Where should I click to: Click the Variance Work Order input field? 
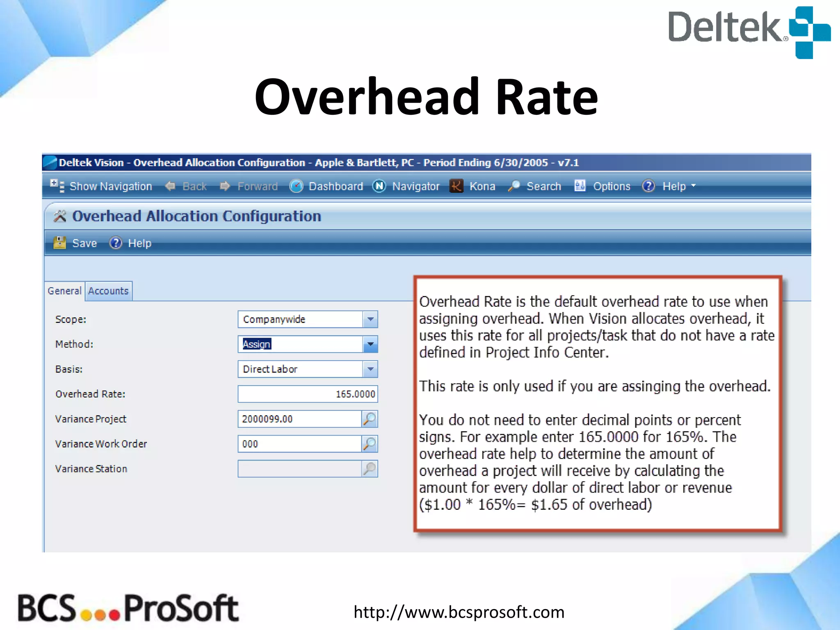point(300,444)
